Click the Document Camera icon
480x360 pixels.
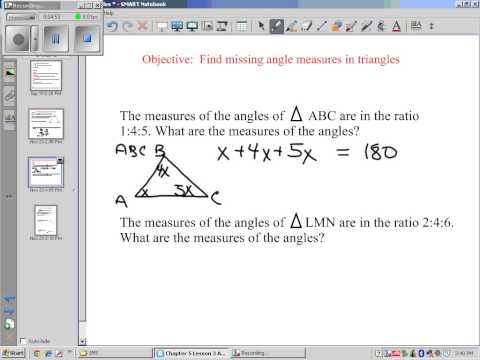pyautogui.click(x=222, y=26)
